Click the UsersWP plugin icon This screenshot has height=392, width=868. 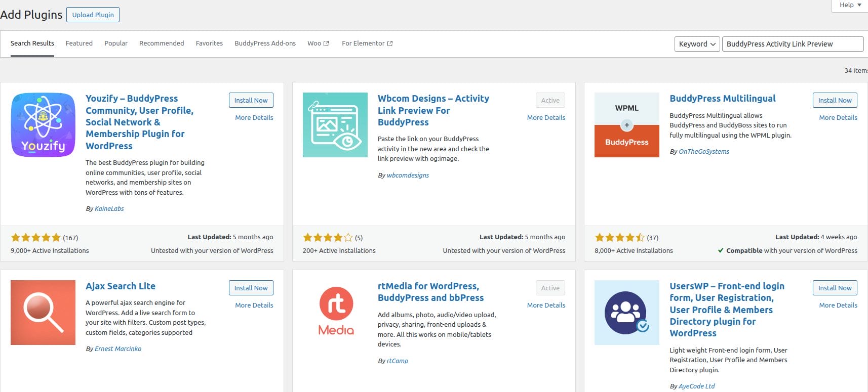click(x=626, y=313)
